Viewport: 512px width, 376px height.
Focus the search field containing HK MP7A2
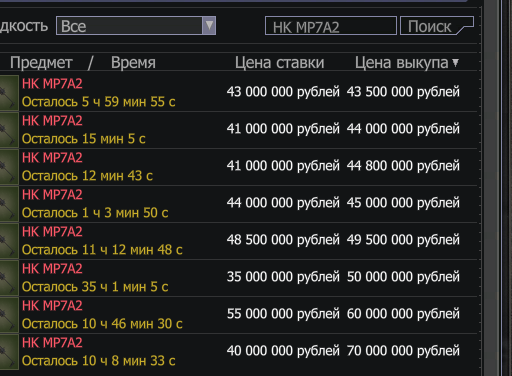coord(331,26)
